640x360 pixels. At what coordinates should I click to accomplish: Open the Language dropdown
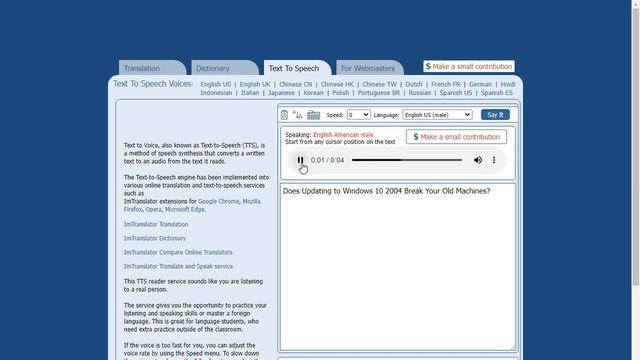point(437,115)
